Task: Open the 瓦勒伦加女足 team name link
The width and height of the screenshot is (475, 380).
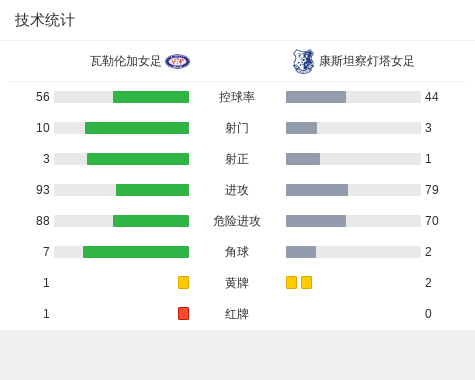Action: [x=126, y=61]
